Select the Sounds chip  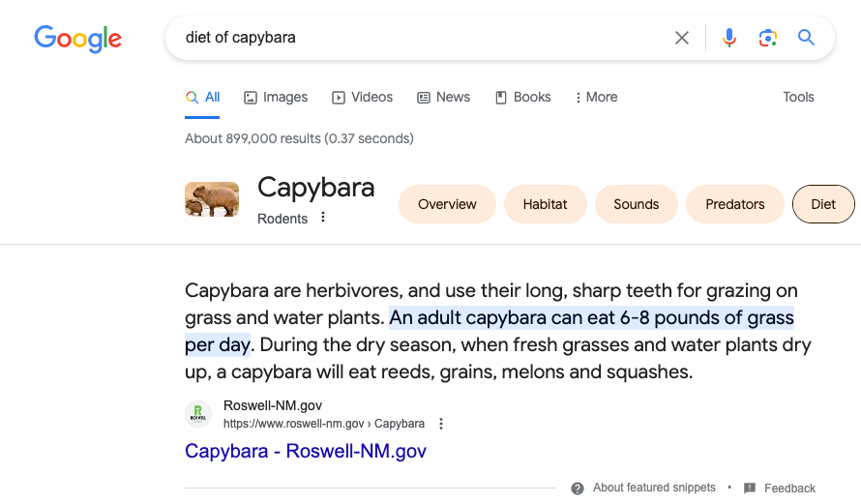click(x=636, y=204)
